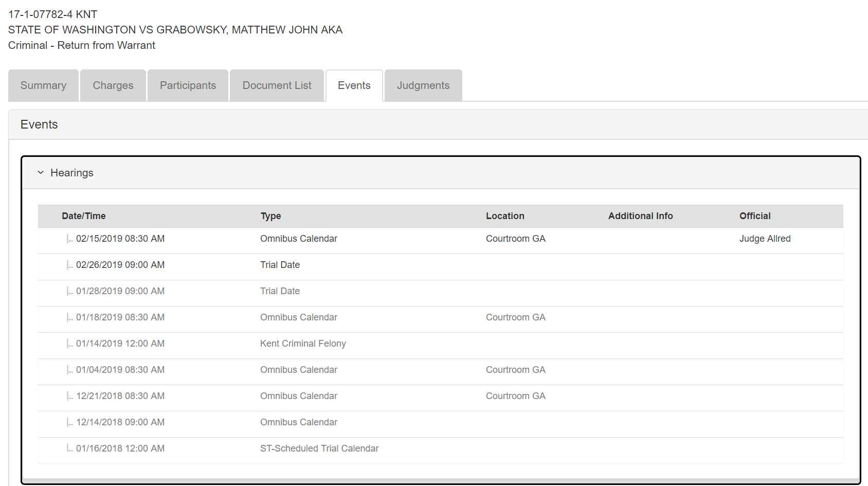Image resolution: width=868 pixels, height=486 pixels.
Task: Click case number 17-1-07782-4 KNT
Action: tap(53, 14)
